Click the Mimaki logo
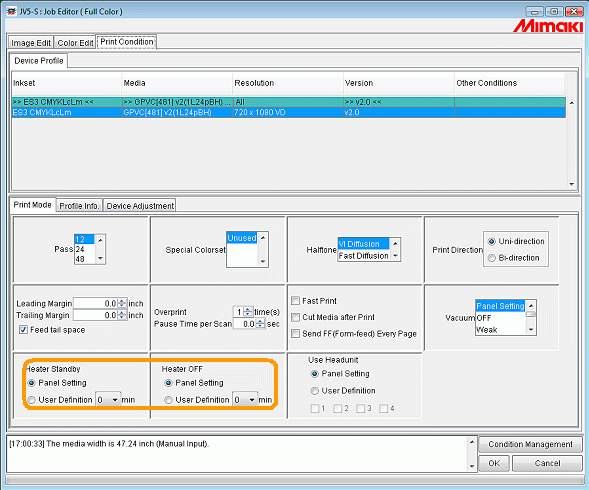 coord(548,26)
